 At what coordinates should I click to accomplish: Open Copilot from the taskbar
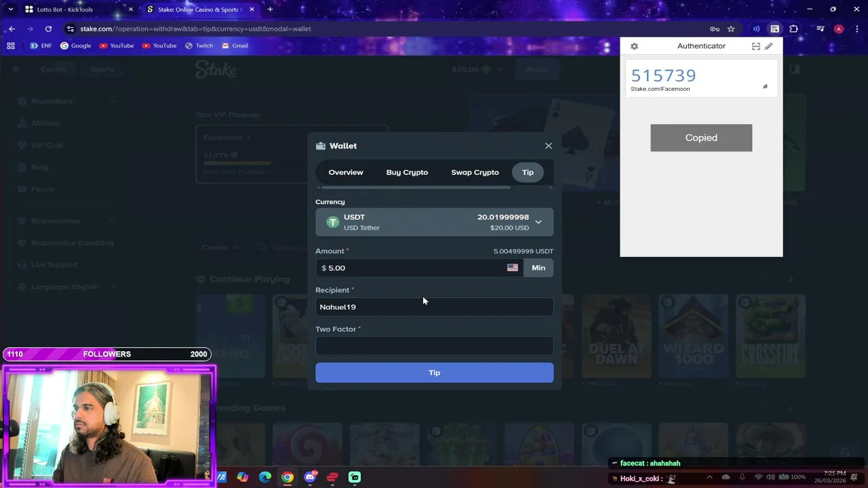[x=243, y=477]
